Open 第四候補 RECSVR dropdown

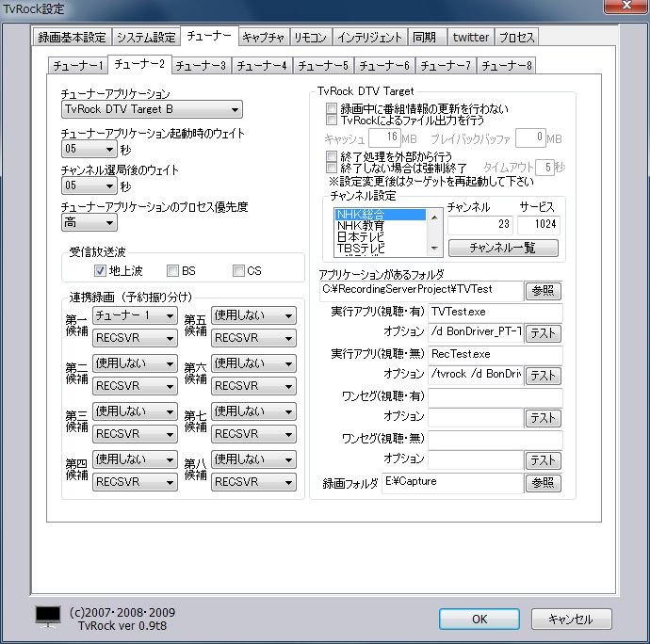click(135, 482)
